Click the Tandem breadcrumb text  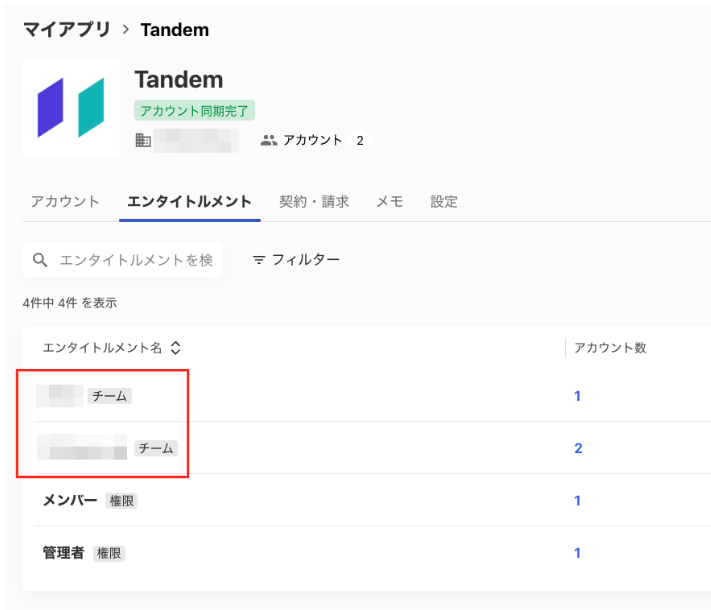(x=175, y=30)
